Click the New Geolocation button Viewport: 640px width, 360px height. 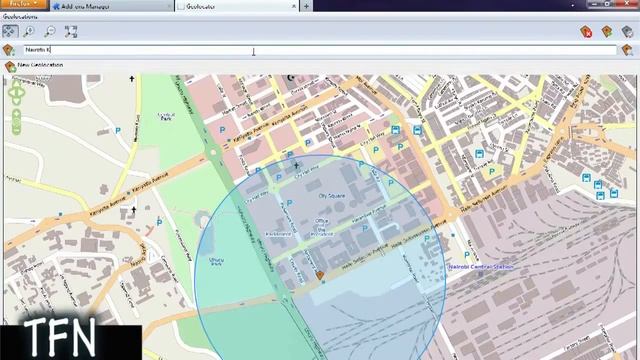(x=34, y=66)
